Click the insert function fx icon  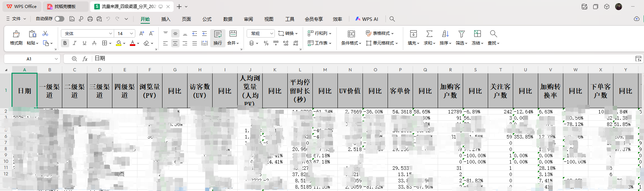pos(85,59)
